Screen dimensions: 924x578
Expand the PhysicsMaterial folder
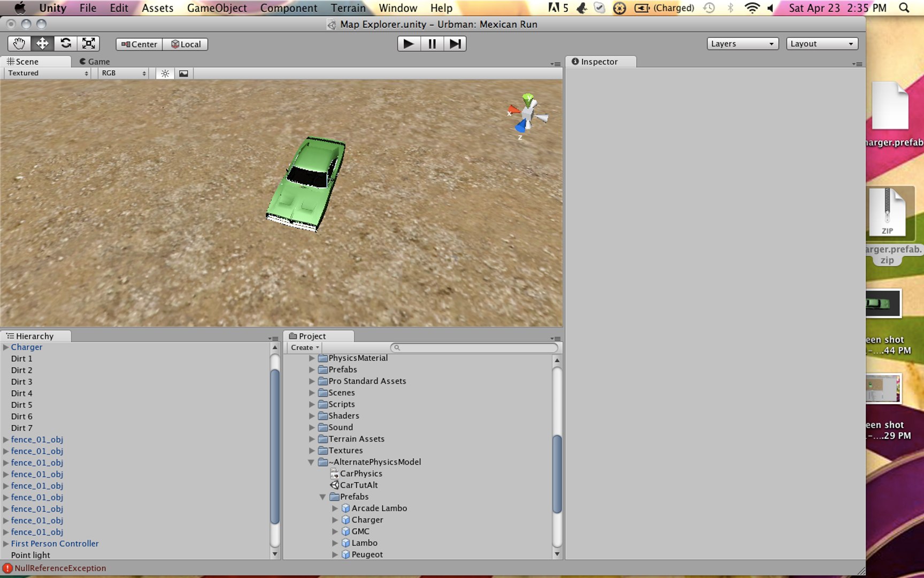[x=312, y=358]
